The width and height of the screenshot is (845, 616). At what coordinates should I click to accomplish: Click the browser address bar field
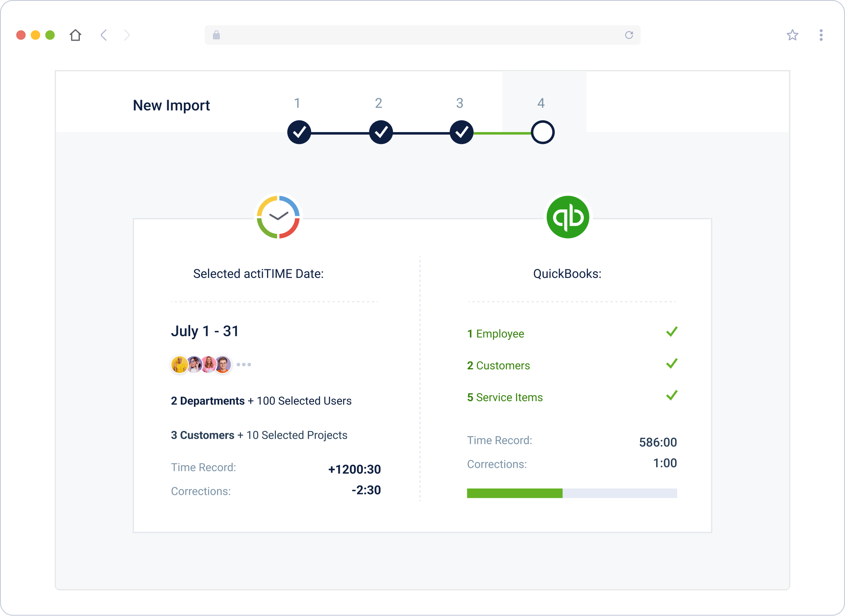(x=422, y=35)
